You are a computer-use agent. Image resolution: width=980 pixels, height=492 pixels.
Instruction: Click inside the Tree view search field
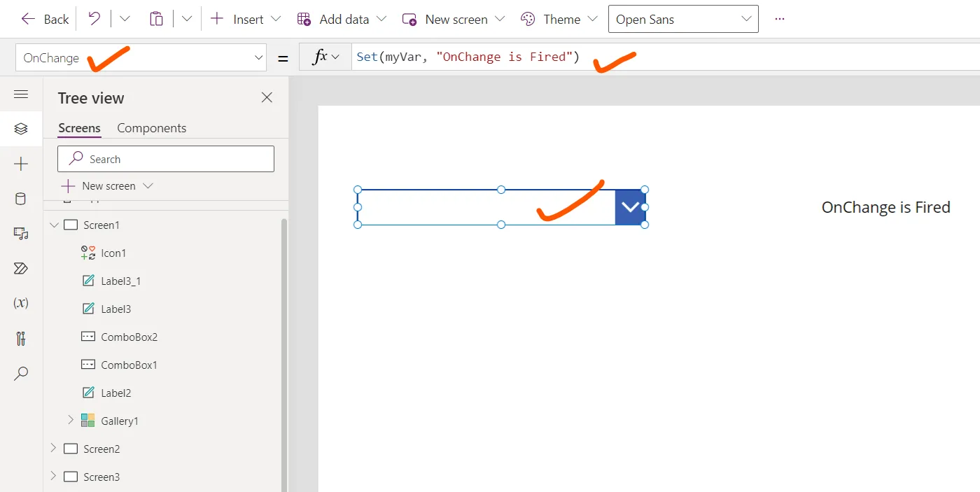pyautogui.click(x=165, y=158)
